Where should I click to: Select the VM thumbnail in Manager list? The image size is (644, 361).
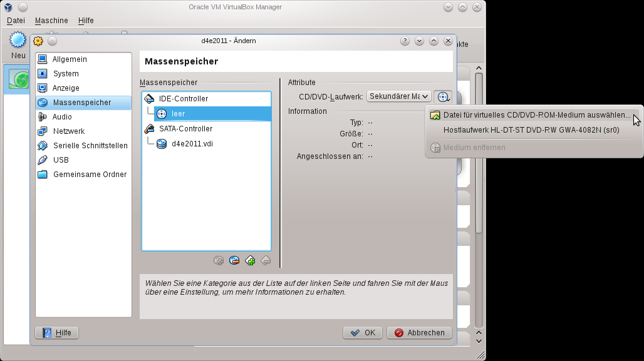coord(19,79)
